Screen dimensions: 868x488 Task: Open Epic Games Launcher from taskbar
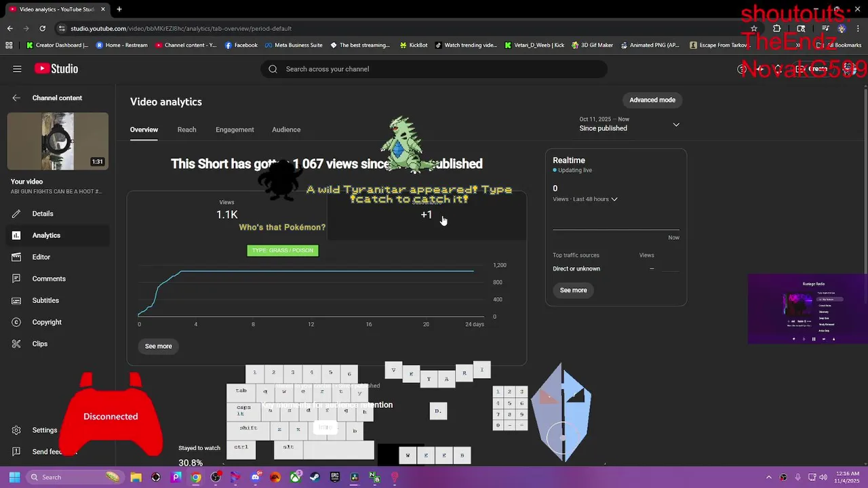335,477
